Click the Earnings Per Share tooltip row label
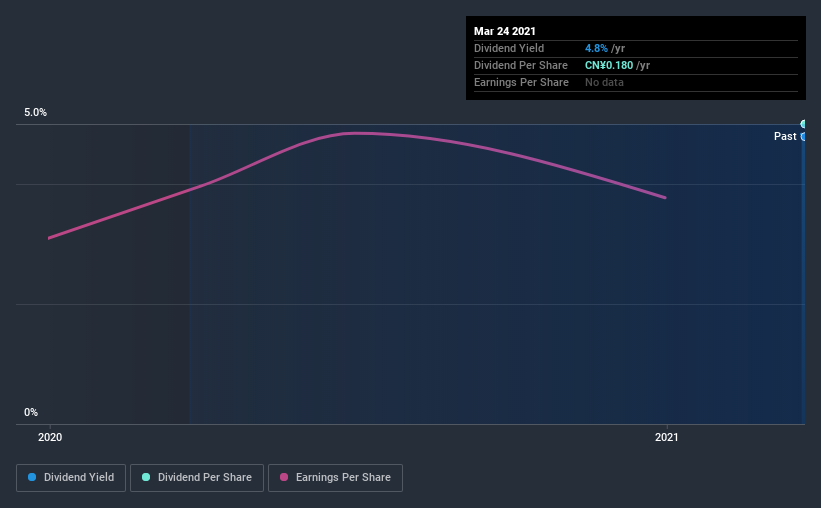This screenshot has height=508, width=821. click(521, 82)
